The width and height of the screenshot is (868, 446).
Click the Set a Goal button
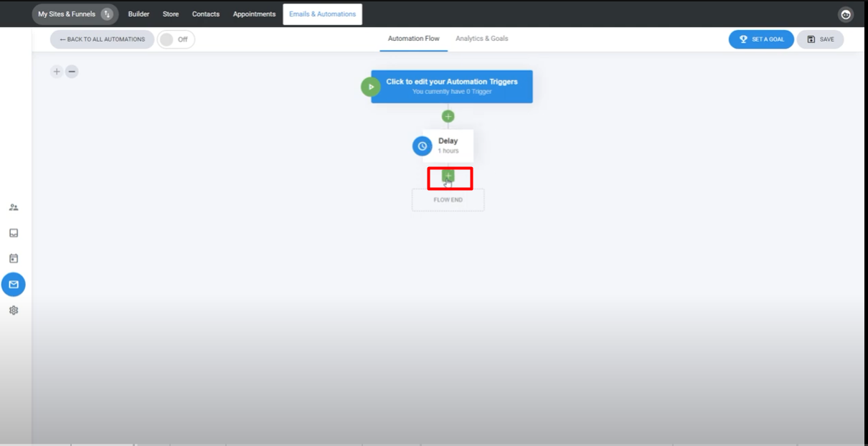pyautogui.click(x=761, y=39)
